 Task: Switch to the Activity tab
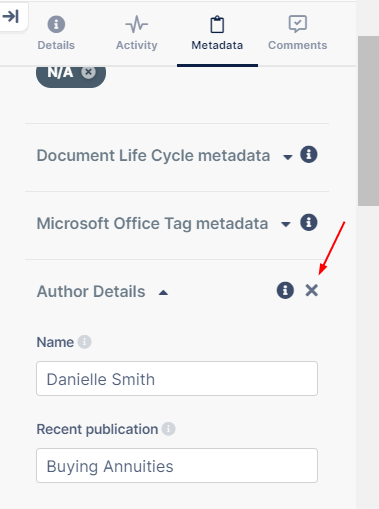pos(137,33)
